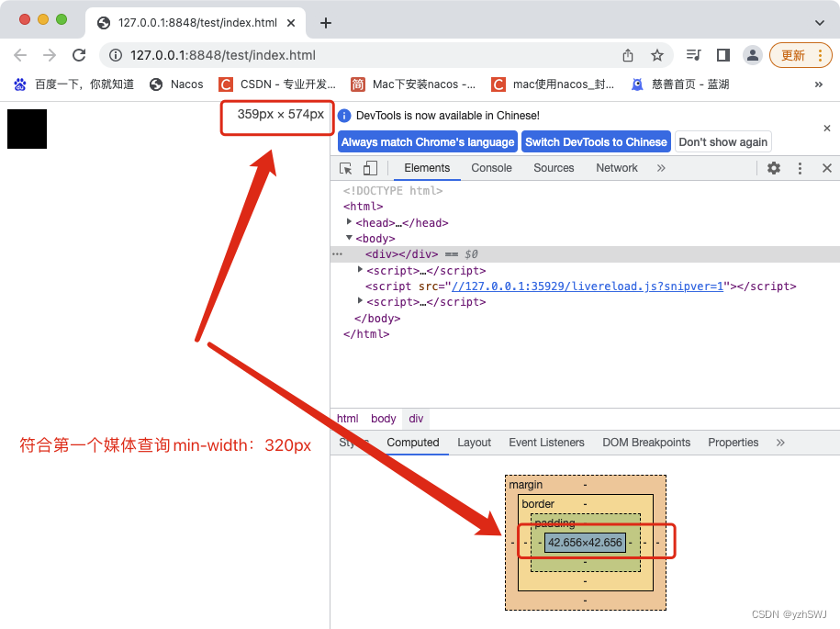Viewport: 840px width, 629px height.
Task: Go back to previous page
Action: (20, 55)
